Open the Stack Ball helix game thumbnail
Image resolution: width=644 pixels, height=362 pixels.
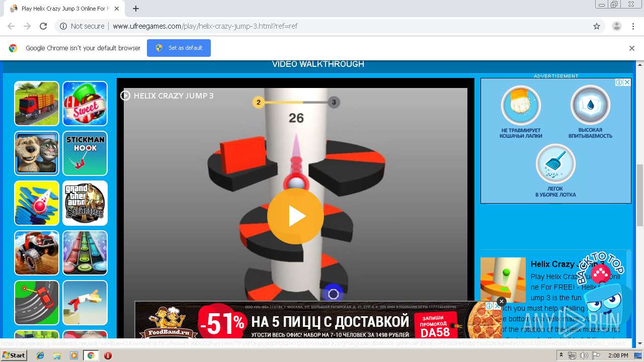click(37, 203)
